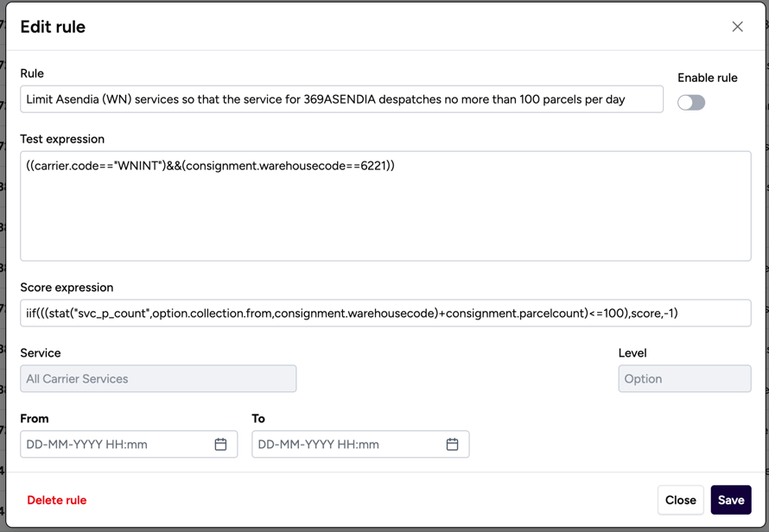Screen dimensions: 769x532
Task: Click the Service label
Action: pos(41,353)
